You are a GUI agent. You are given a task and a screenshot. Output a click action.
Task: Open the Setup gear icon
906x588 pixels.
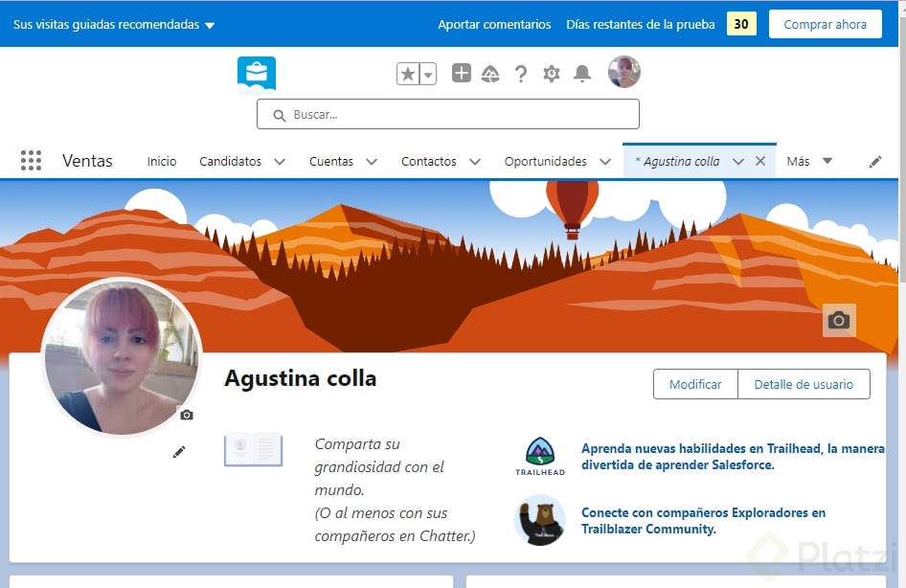point(552,74)
